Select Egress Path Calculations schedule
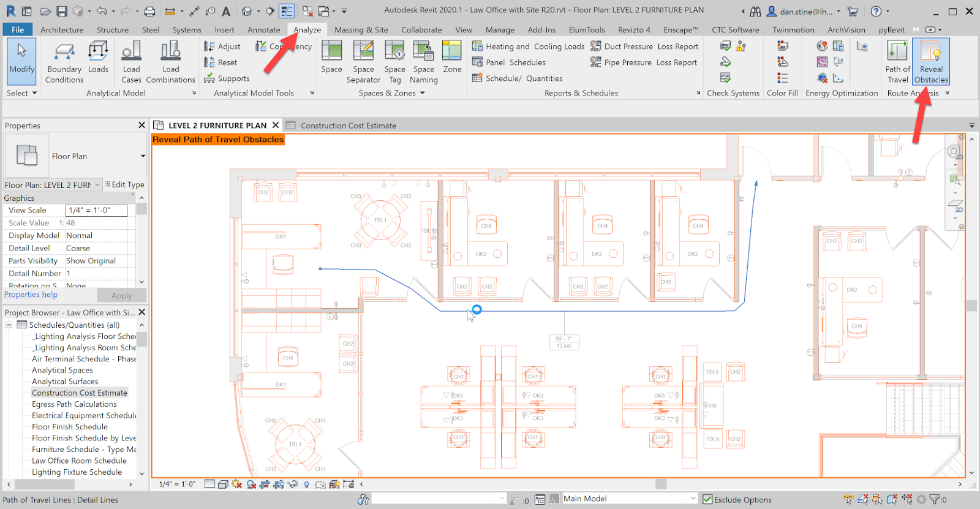980x509 pixels. (x=74, y=404)
